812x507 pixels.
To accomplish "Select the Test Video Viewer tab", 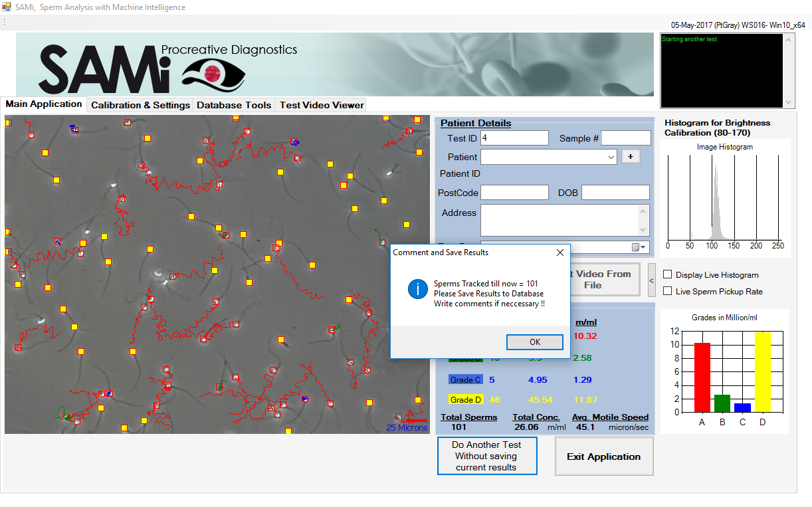I will point(322,105).
